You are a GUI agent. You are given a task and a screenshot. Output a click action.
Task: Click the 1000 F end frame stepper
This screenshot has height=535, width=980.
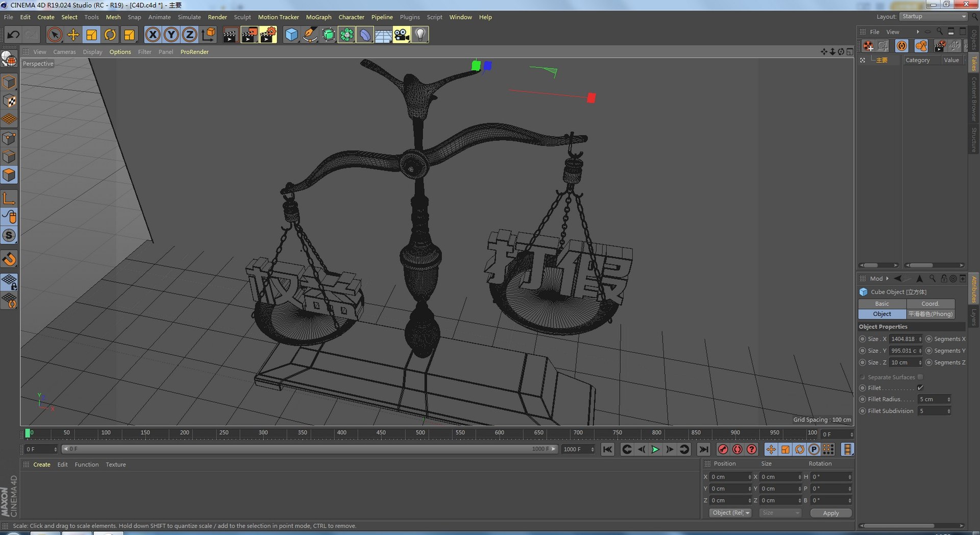pos(592,449)
